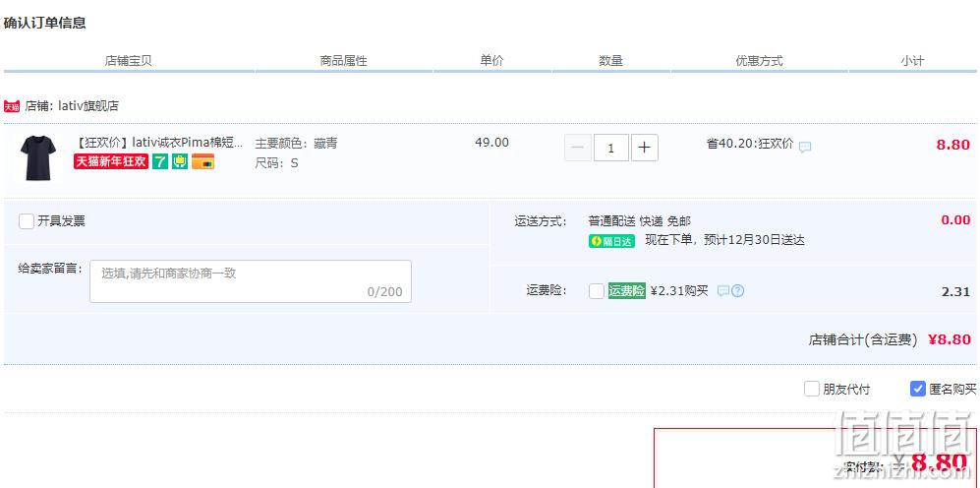Click the quantity input field
The height and width of the screenshot is (488, 980).
611,149
